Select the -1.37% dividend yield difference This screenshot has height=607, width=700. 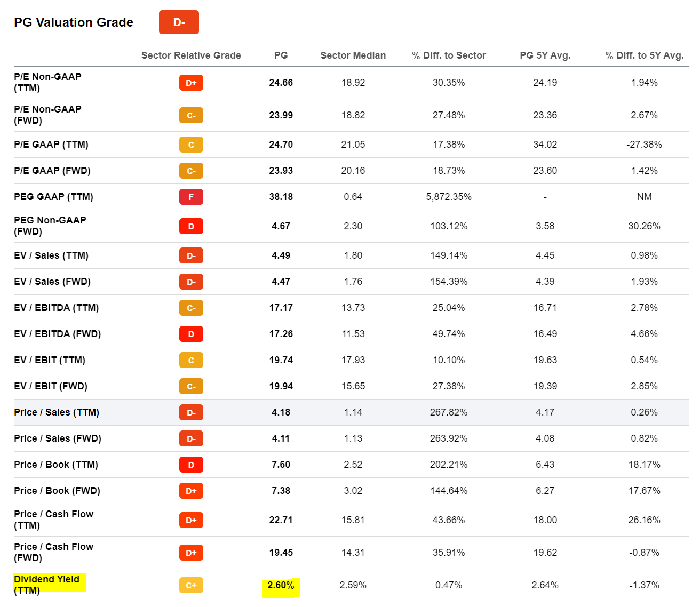(x=644, y=585)
